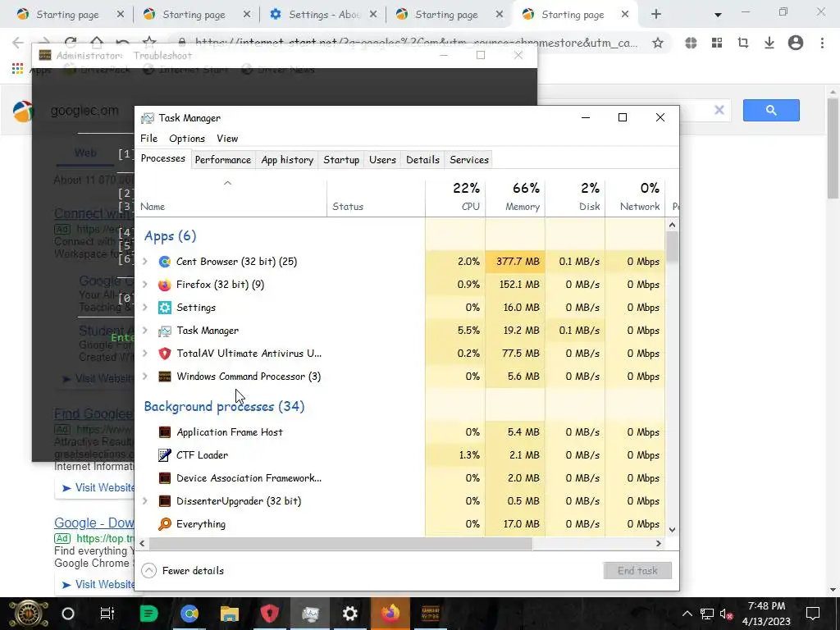Image resolution: width=840 pixels, height=630 pixels.
Task: Sort processes by Disk column
Action: (575, 197)
